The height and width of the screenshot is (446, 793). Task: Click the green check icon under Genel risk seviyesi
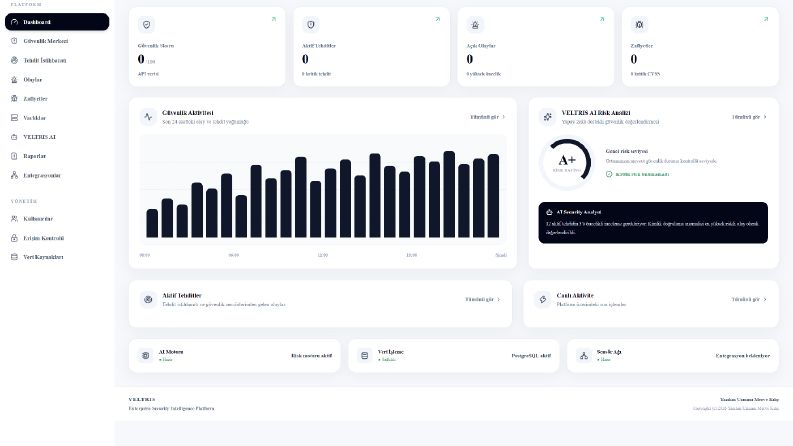coord(609,174)
